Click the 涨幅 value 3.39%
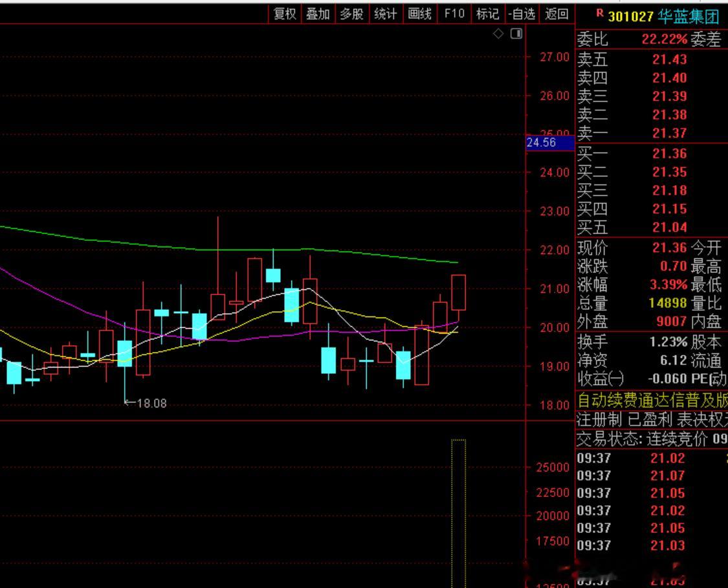The width and height of the screenshot is (728, 588). click(x=668, y=285)
